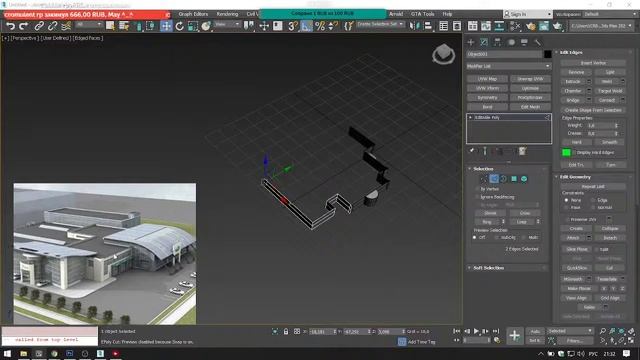Screen dimensions: 640x360
Task: Select SubObj preview selection radio button
Action: coord(497,237)
